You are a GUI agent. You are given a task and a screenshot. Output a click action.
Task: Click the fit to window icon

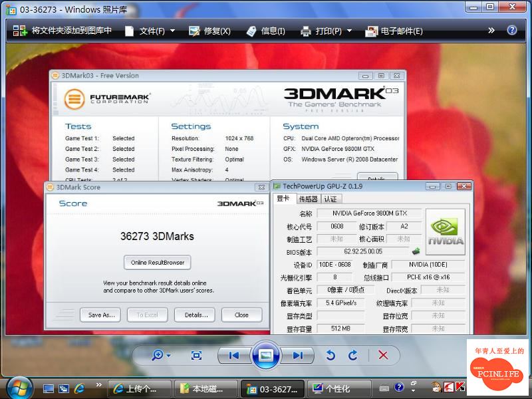tap(196, 355)
